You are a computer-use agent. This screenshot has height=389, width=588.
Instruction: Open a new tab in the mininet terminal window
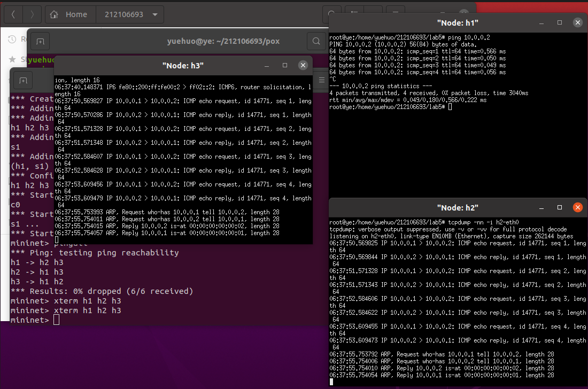pos(23,81)
